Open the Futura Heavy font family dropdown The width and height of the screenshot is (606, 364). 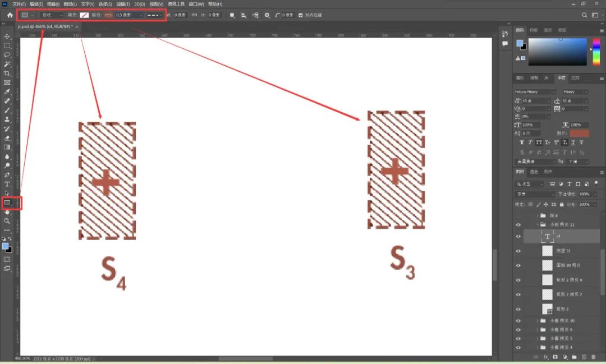coord(535,91)
